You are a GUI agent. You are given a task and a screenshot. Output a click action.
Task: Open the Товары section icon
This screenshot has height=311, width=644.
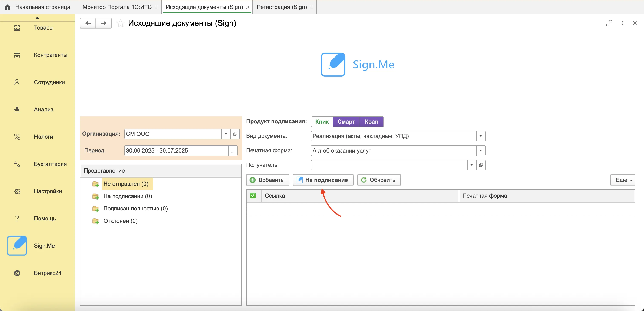[x=17, y=27]
